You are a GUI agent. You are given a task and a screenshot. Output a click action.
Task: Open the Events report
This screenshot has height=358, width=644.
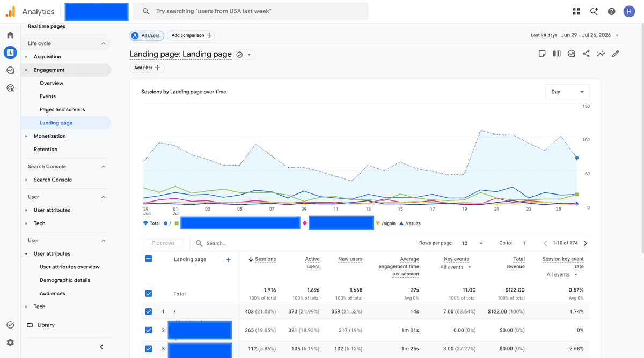pos(48,96)
